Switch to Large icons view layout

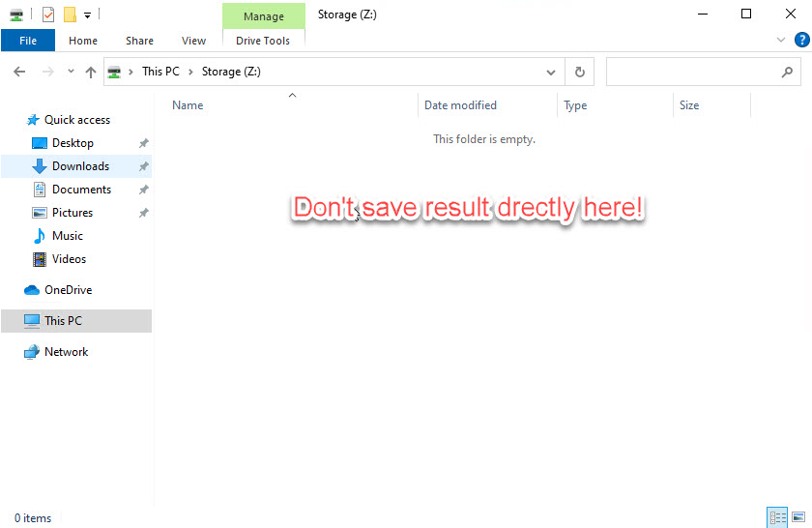tap(797, 517)
